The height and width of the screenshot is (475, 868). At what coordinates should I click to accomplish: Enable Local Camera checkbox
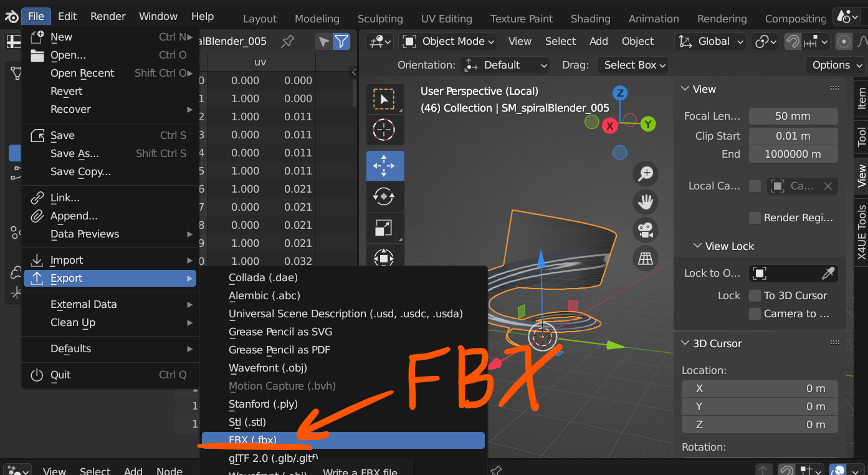point(755,186)
